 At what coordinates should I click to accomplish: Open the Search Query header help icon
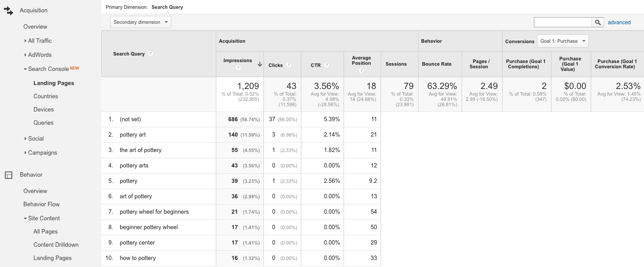[151, 53]
